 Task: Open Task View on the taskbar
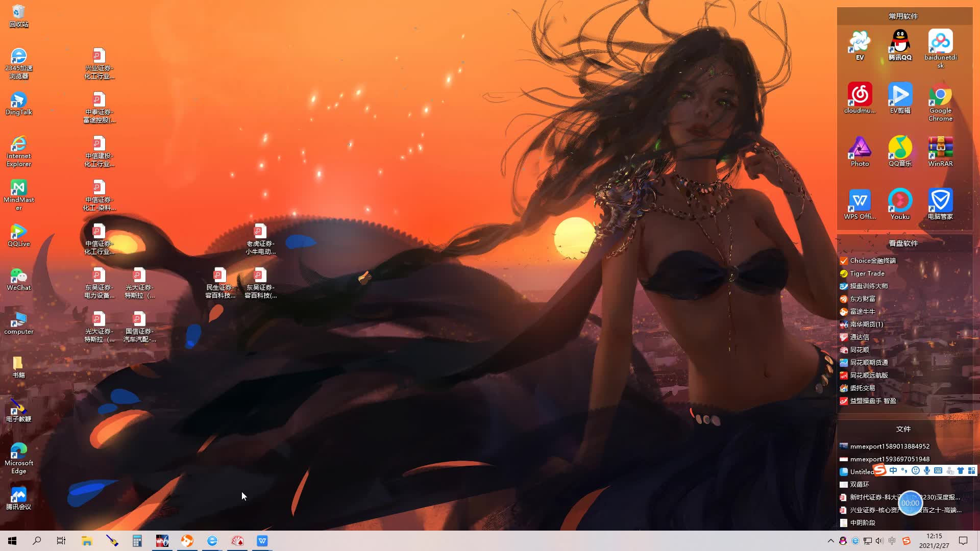(x=61, y=541)
